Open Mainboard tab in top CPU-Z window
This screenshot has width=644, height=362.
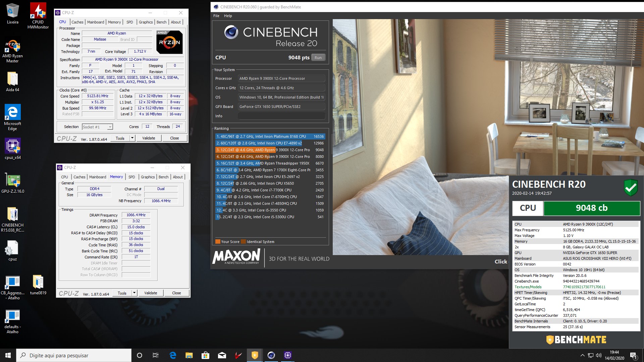click(x=96, y=22)
